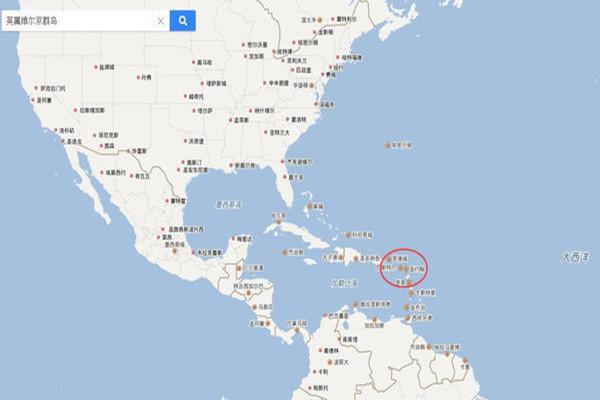Viewport: 600px width, 400px height.
Task: Select the 萨克拉门托 city label
Action: click(x=53, y=88)
